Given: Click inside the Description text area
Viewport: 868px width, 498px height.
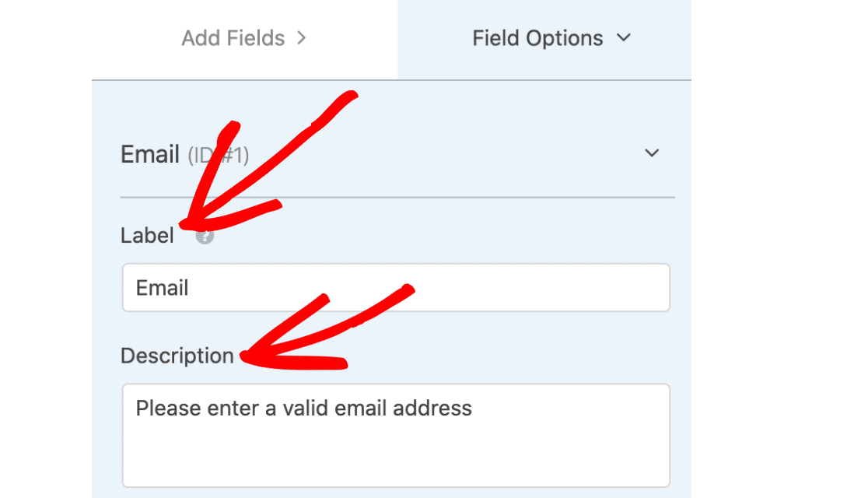Looking at the screenshot, I should point(396,434).
